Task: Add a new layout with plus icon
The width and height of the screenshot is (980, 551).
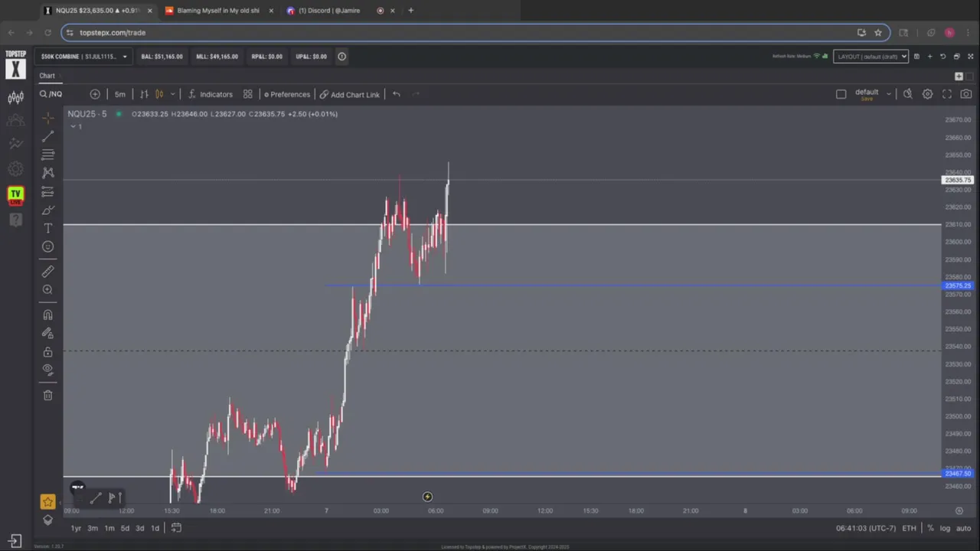Action: tap(929, 57)
